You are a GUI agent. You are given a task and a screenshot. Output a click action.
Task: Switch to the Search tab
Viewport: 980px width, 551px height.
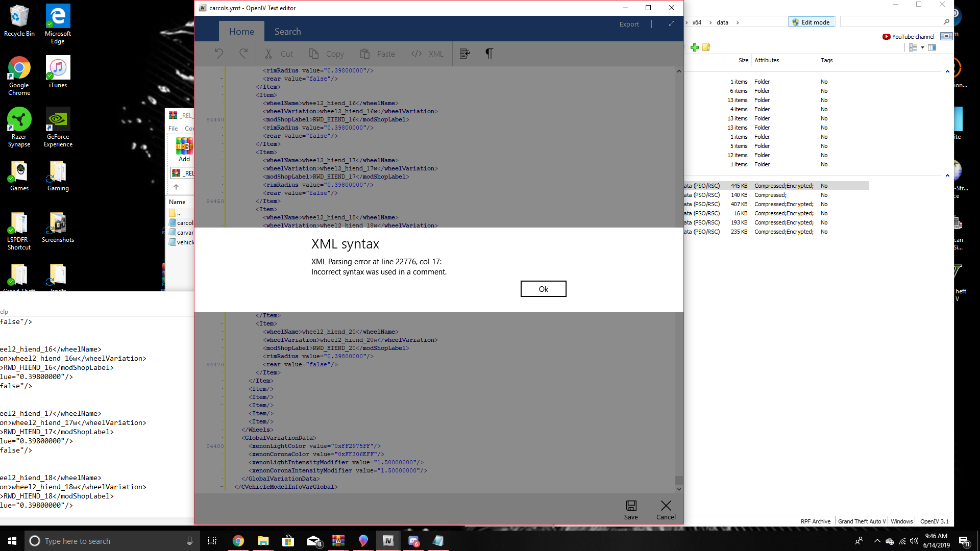(x=287, y=32)
